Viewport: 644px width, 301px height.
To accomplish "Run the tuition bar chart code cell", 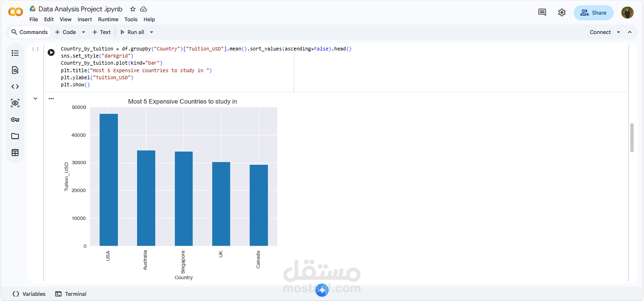I will (x=51, y=52).
